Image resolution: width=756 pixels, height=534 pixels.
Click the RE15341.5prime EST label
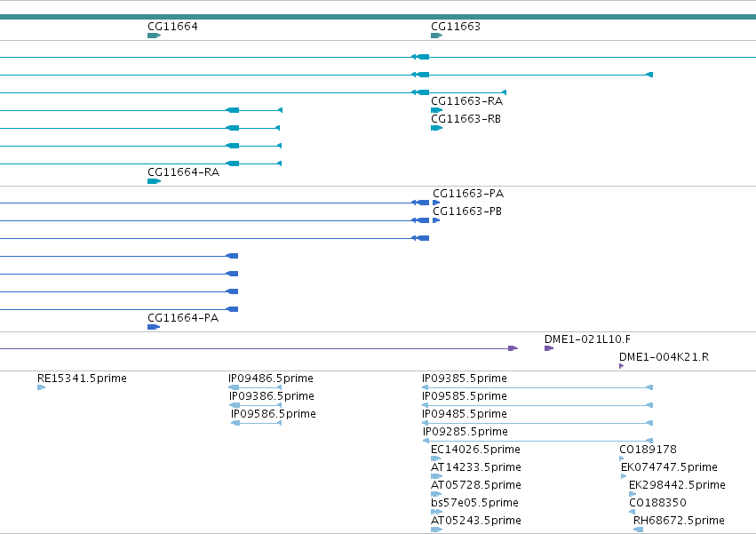pyautogui.click(x=82, y=379)
